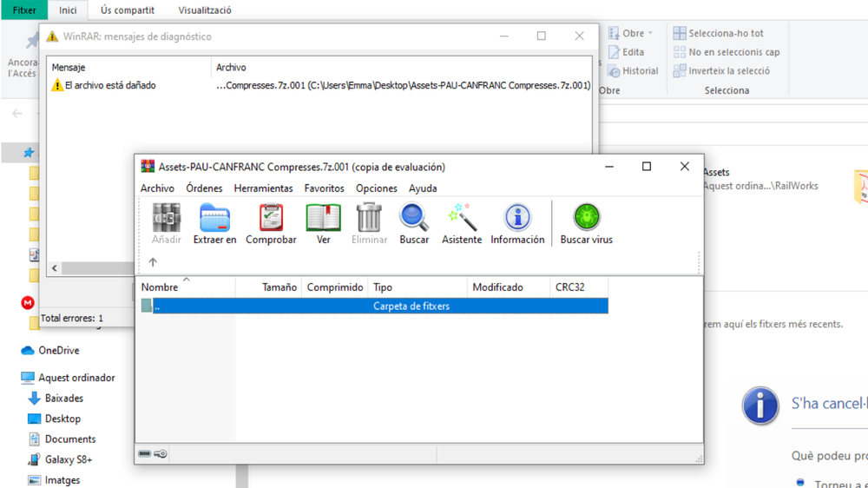Viewport: 868px width, 488px height.
Task: Click Explorer back navigation arrow
Action: point(17,114)
